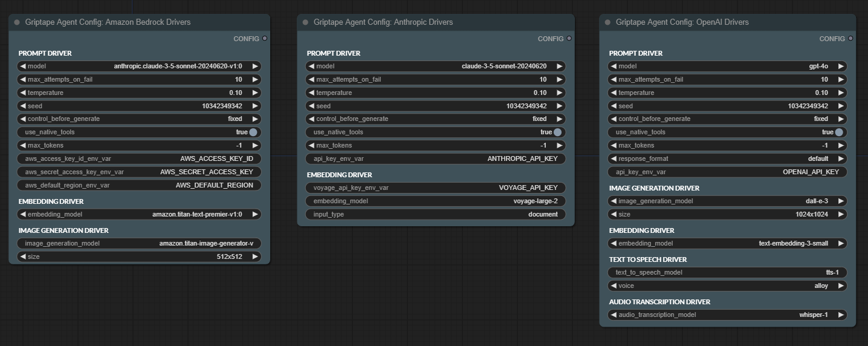Open control_before_generate option in OpenAI node

click(728, 119)
